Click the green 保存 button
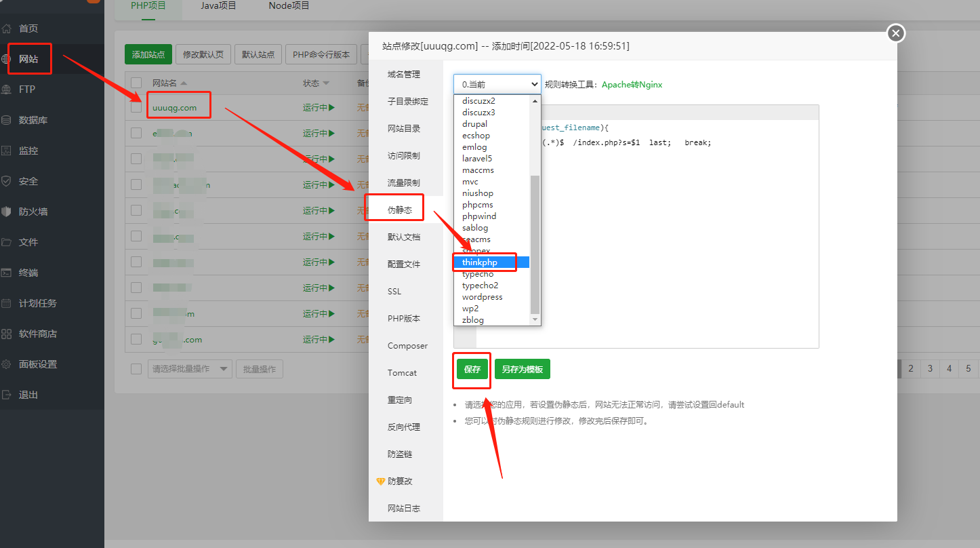Image resolution: width=980 pixels, height=548 pixels. pos(472,370)
